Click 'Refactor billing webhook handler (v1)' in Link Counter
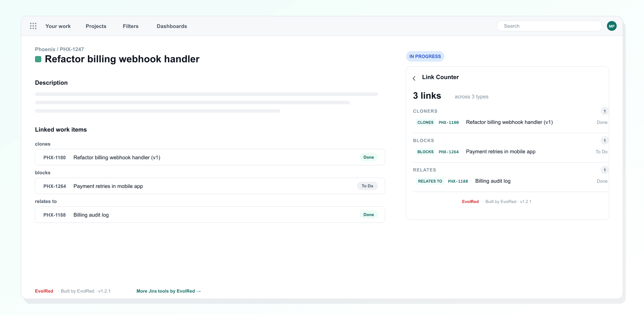Image resolution: width=644 pixels, height=315 pixels. click(x=509, y=122)
